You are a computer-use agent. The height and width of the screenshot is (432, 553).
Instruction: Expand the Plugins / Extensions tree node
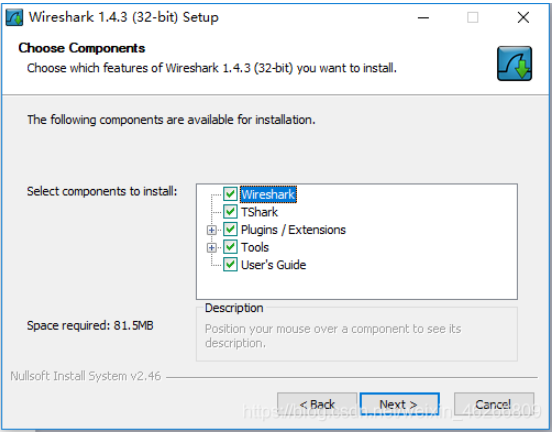point(212,230)
